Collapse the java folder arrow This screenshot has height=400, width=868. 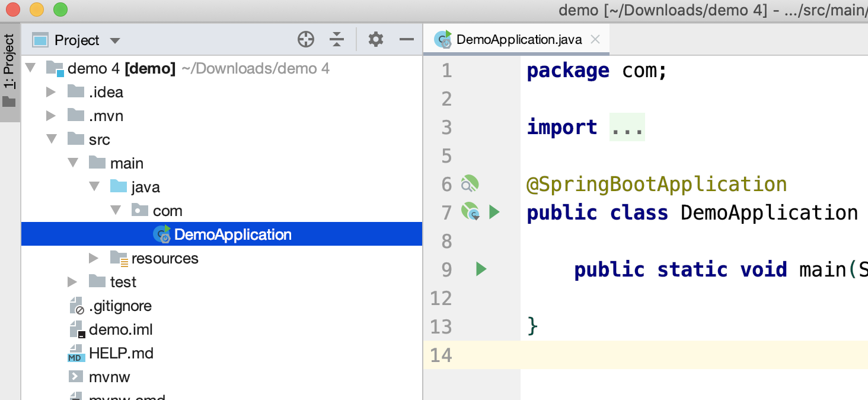tap(94, 187)
